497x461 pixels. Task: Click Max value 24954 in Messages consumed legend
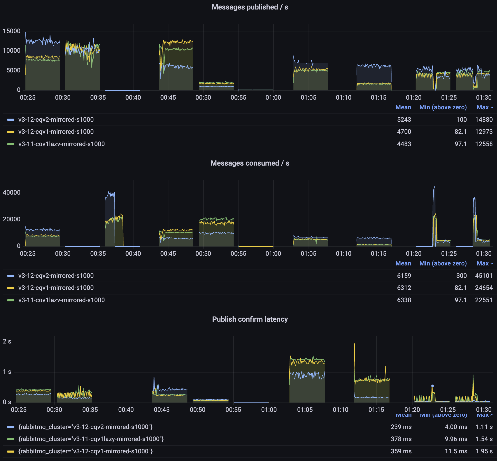pos(484,288)
